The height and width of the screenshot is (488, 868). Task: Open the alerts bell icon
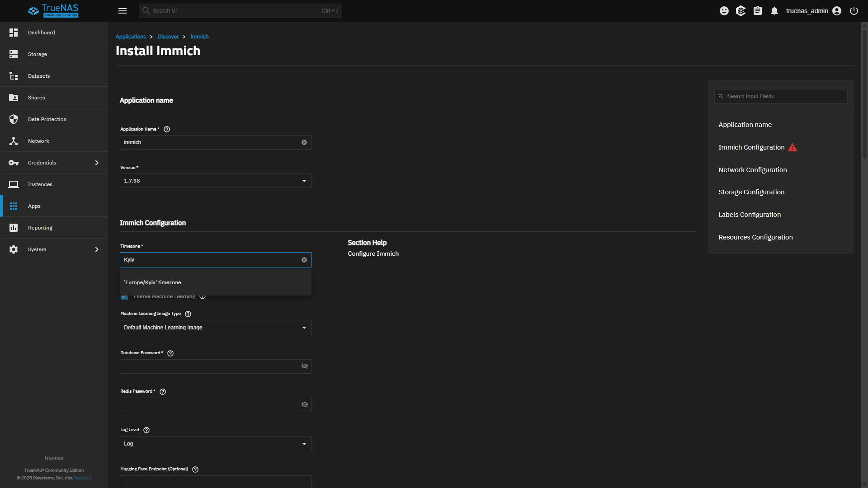[774, 11]
